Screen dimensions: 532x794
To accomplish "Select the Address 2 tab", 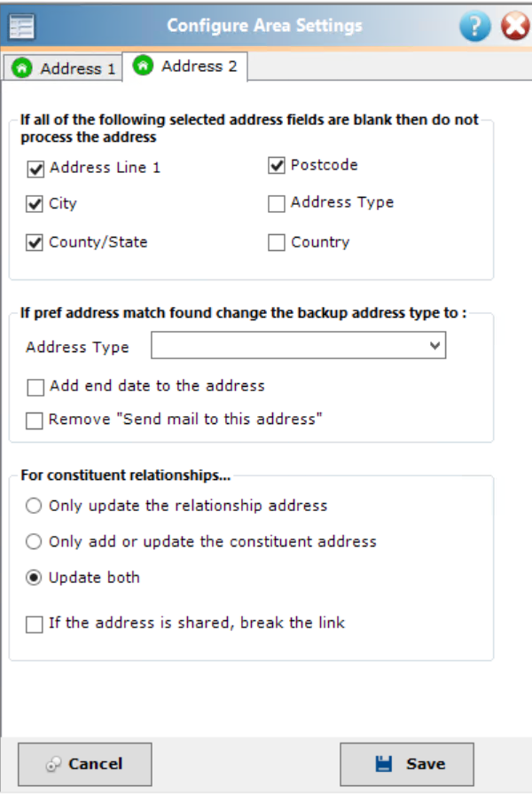I will [x=184, y=66].
